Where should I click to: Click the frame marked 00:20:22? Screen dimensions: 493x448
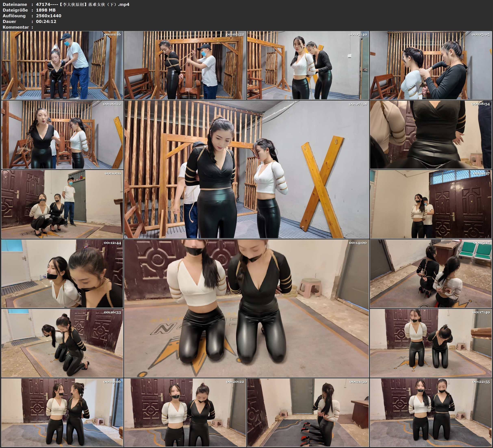[185, 412]
